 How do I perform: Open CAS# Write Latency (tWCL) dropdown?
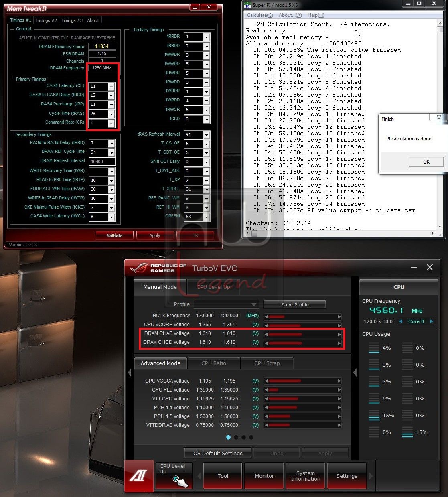pos(111,217)
